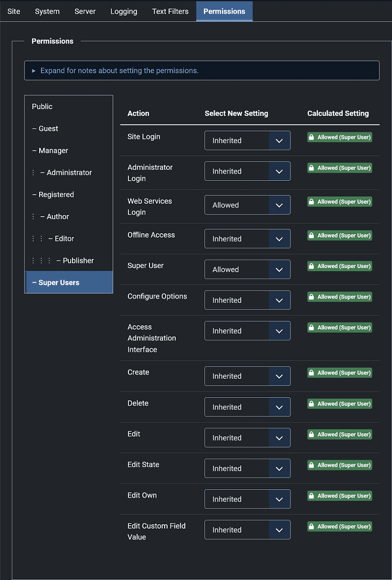Image resolution: width=392 pixels, height=580 pixels.
Task: Click lock icon in Edit Custom Field Value row
Action: [x=311, y=527]
